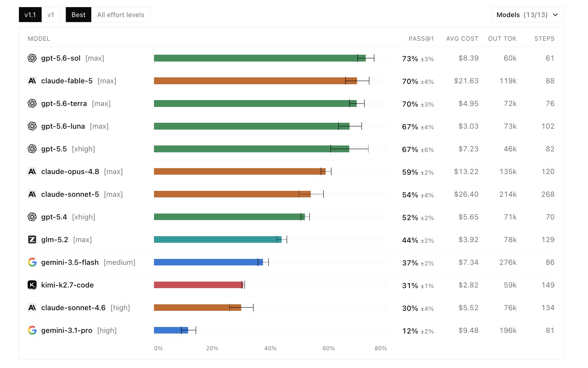588x368 pixels.
Task: Click the Anthropic logo beside claude-fable-5
Action: pos(32,81)
